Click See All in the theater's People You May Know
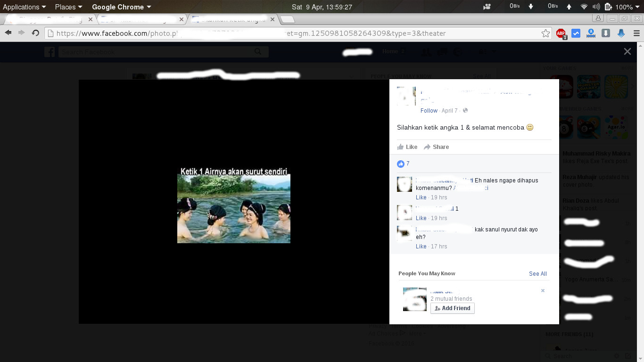Image resolution: width=644 pixels, height=362 pixels. tap(538, 273)
